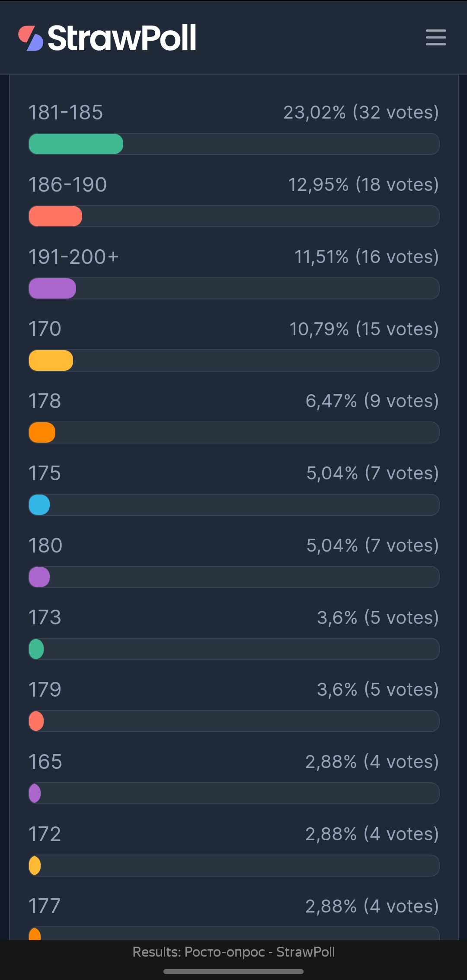This screenshot has width=467, height=980.
Task: Click the green 181-185 result bar
Action: 76,144
